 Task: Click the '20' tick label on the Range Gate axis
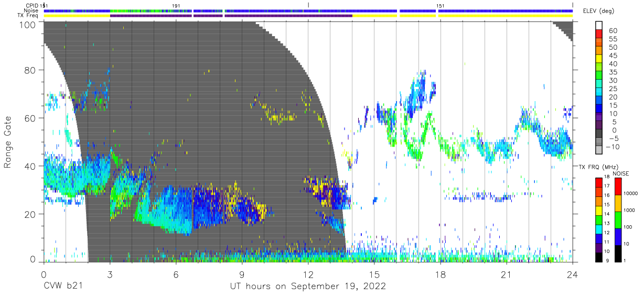click(30, 214)
